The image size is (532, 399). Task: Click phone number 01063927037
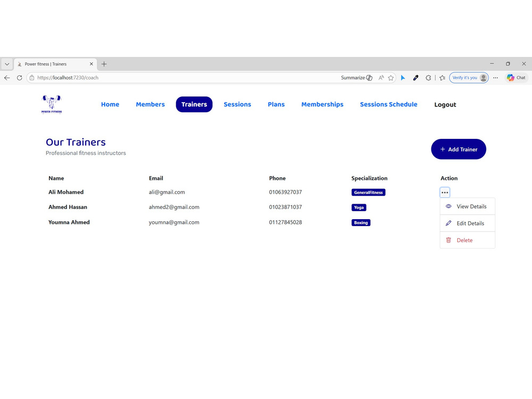(285, 192)
